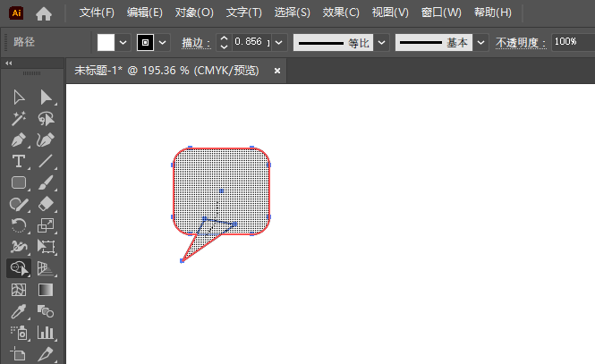Choose the Lasso tool
595x364 pixels.
click(x=46, y=119)
